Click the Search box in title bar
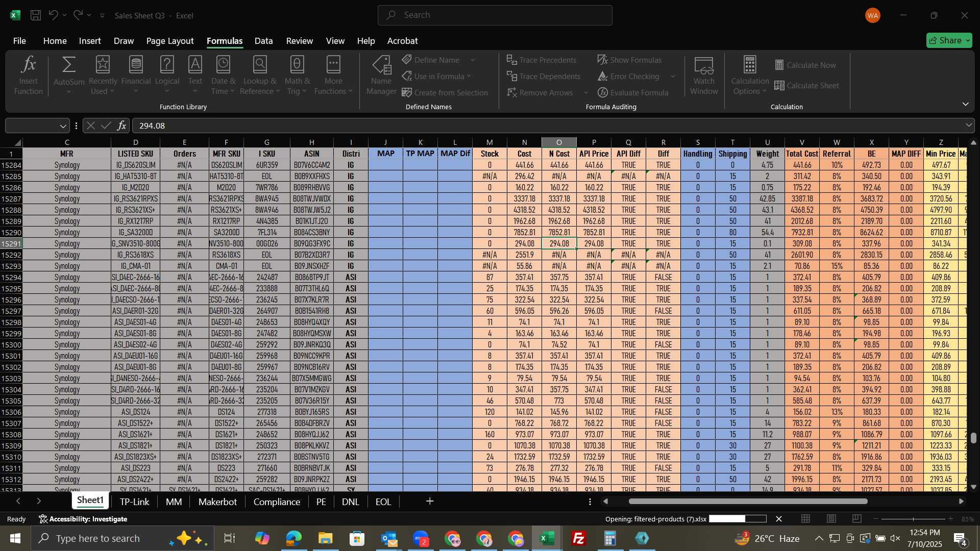Screen dimensions: 980x551 pos(495,15)
